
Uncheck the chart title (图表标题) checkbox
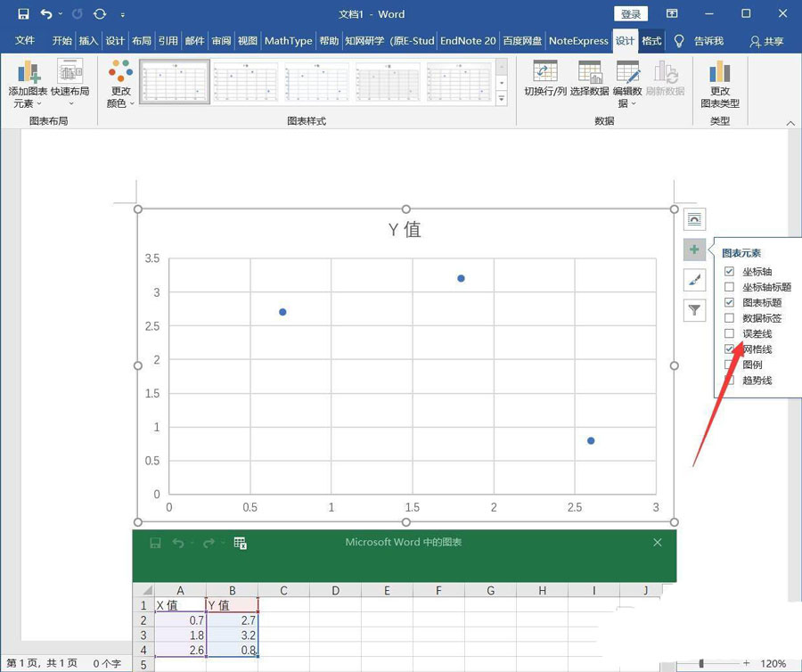730,303
